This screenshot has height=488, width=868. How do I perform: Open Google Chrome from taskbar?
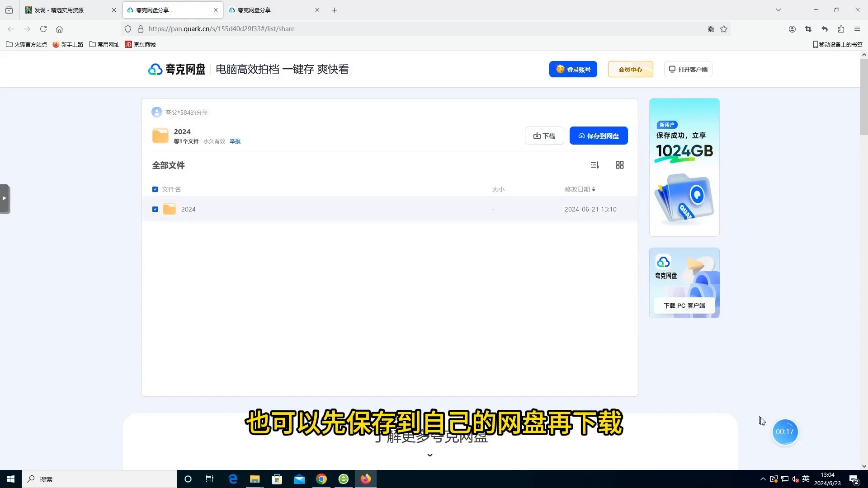(x=321, y=479)
